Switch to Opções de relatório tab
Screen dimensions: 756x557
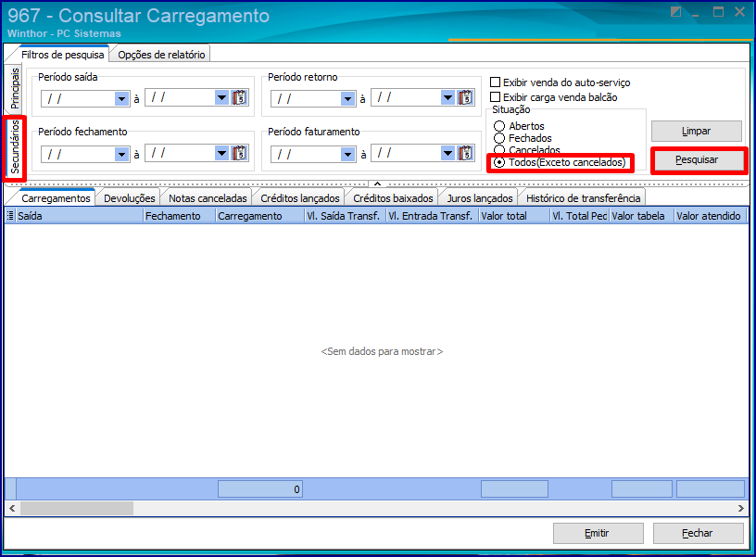161,55
